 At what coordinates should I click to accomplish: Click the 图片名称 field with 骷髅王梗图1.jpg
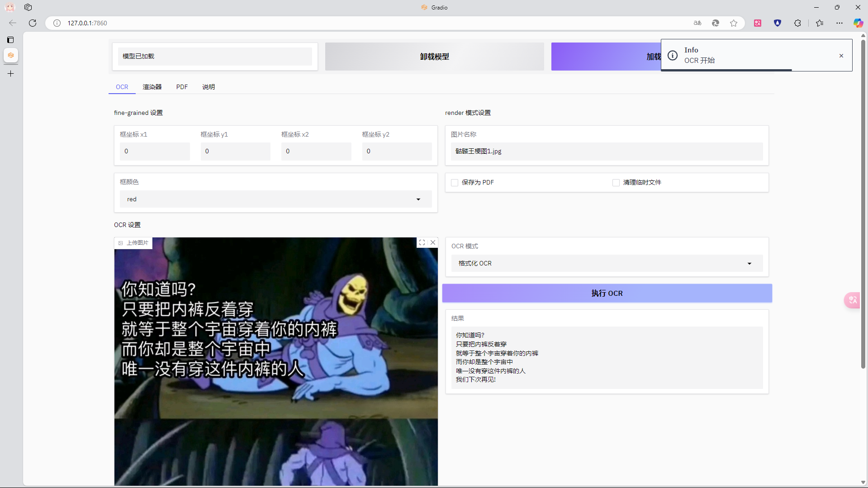(x=607, y=151)
